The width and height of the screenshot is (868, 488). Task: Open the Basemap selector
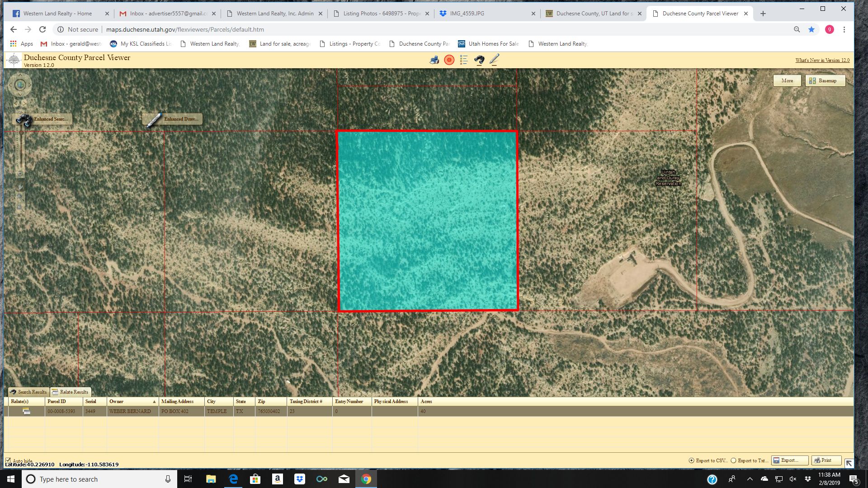[x=826, y=80]
